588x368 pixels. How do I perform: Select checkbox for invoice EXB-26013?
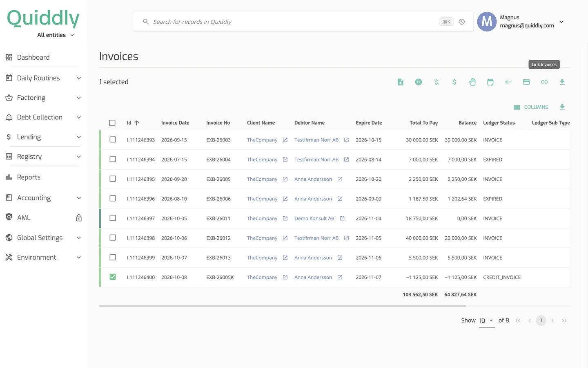pos(113,258)
